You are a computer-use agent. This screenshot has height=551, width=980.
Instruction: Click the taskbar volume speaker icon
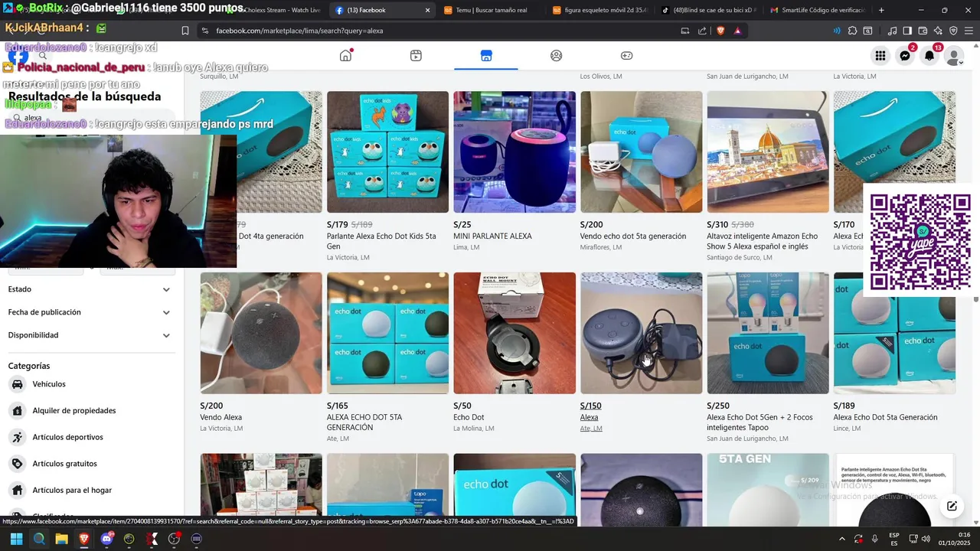point(925,539)
